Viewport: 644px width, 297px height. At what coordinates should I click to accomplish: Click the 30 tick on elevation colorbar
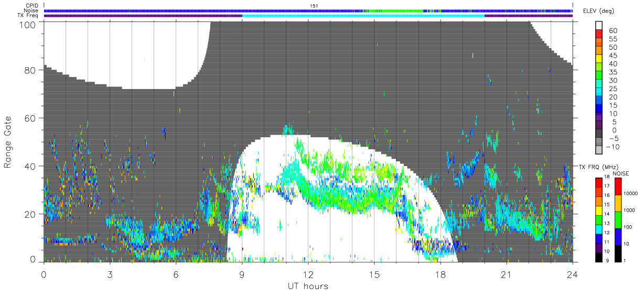pyautogui.click(x=613, y=81)
